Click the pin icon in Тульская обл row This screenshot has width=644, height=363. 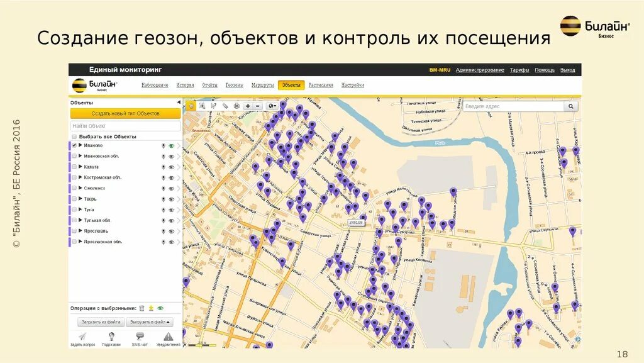click(164, 221)
